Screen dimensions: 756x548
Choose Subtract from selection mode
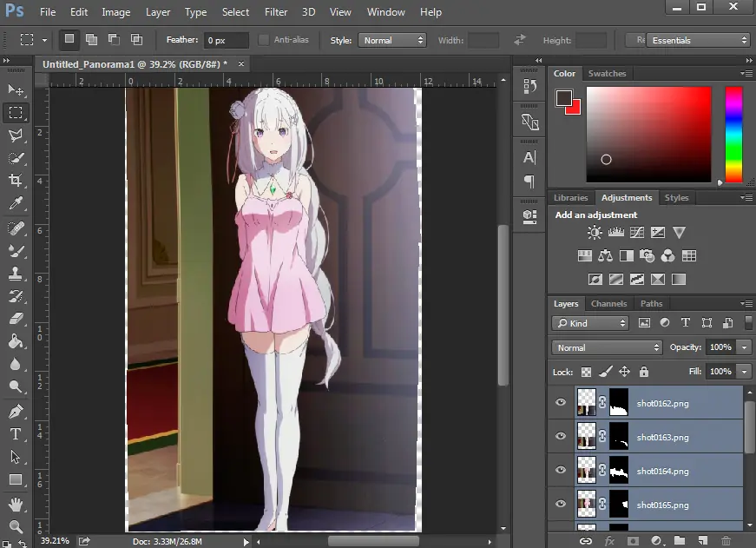(x=114, y=39)
